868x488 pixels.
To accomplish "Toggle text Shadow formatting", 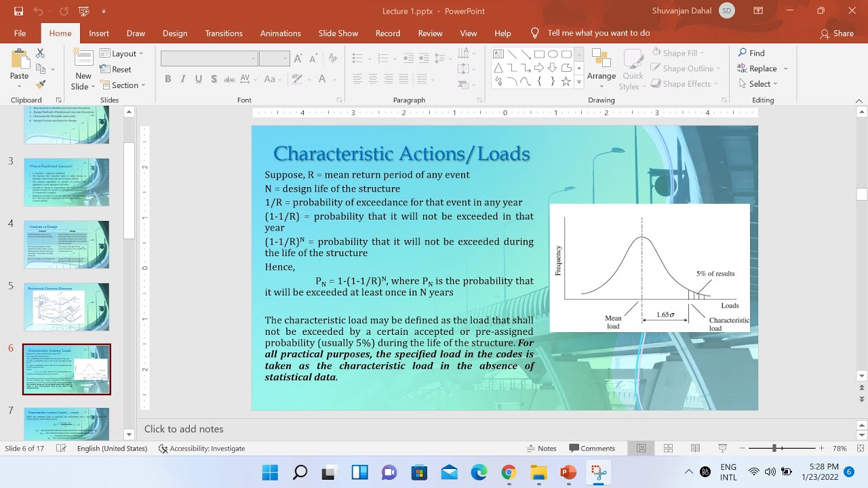I will click(214, 79).
